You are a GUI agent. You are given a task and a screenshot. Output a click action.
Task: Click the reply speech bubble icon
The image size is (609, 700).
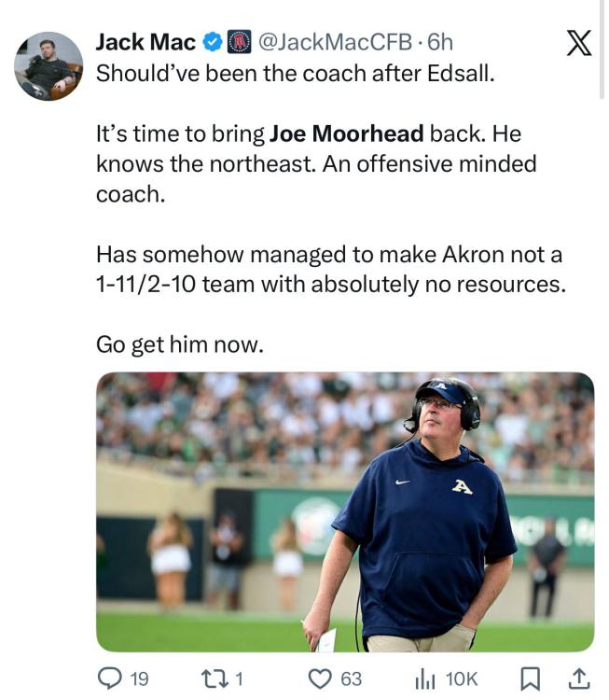(108, 679)
